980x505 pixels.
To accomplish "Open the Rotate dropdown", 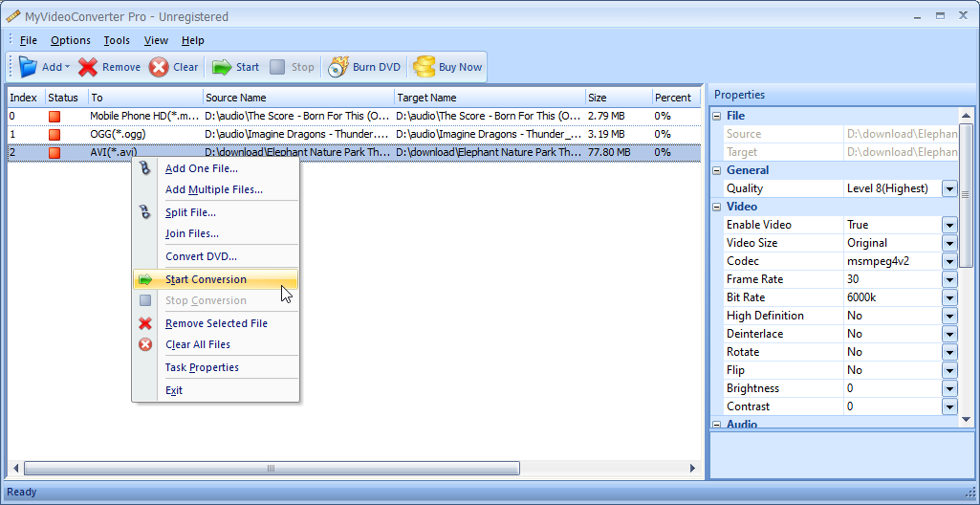I will 949,352.
